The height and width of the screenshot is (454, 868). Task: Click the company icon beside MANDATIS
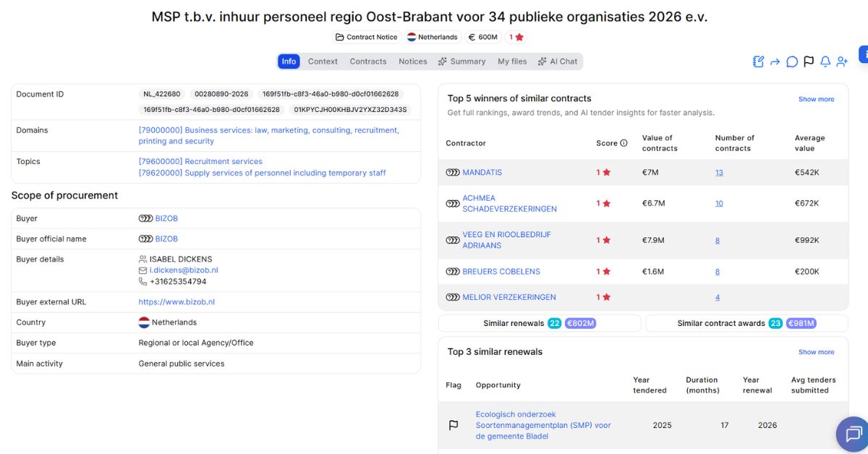(x=453, y=172)
